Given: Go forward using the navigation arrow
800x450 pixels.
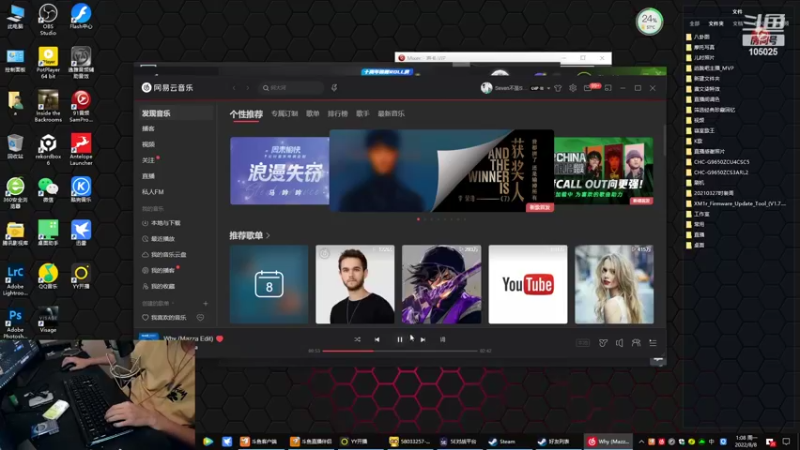Looking at the screenshot, I should 248,88.
